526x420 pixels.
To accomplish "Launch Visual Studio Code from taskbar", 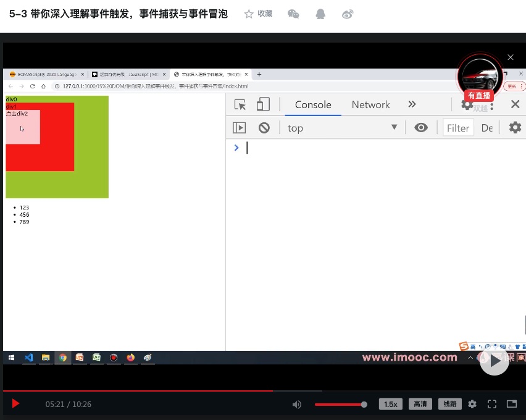I will click(x=28, y=358).
